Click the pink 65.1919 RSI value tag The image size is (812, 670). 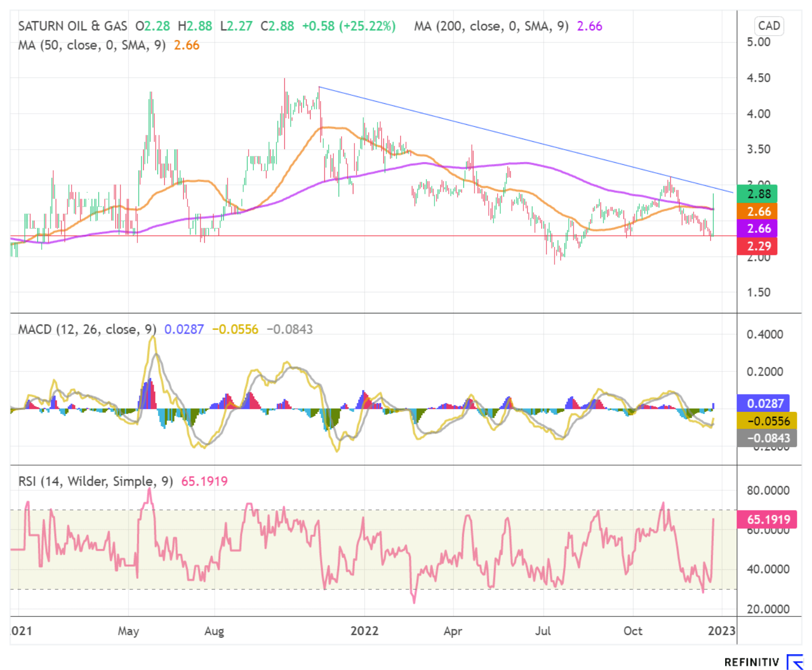767,519
